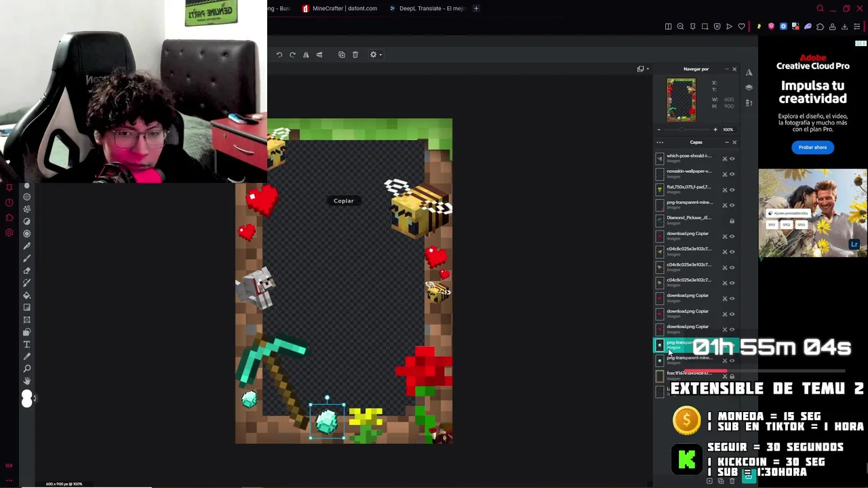Click the 100% zoom value field
868x488 pixels.
[728, 129]
